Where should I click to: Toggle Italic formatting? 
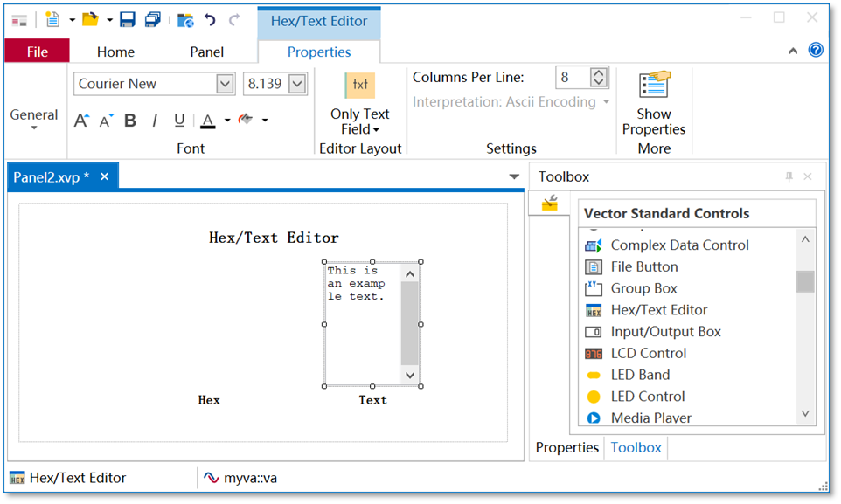(155, 120)
